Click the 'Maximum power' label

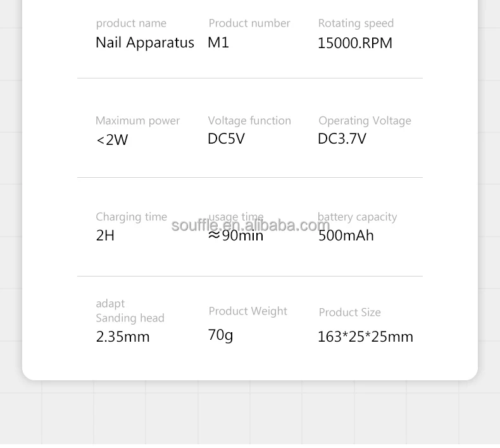coord(137,121)
